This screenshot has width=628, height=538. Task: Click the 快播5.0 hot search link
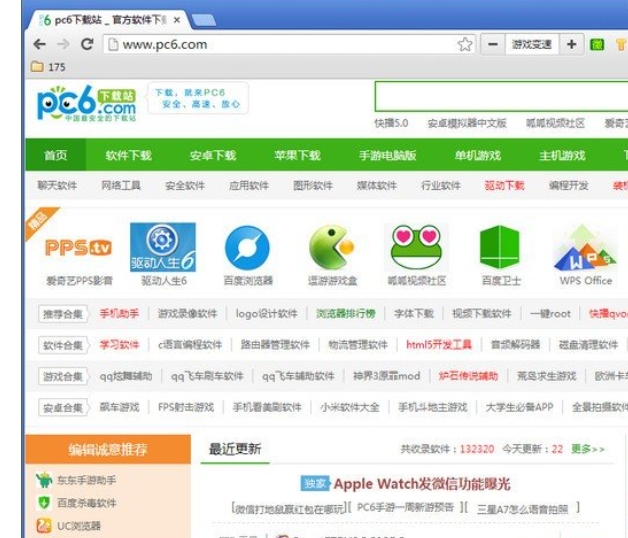click(391, 123)
